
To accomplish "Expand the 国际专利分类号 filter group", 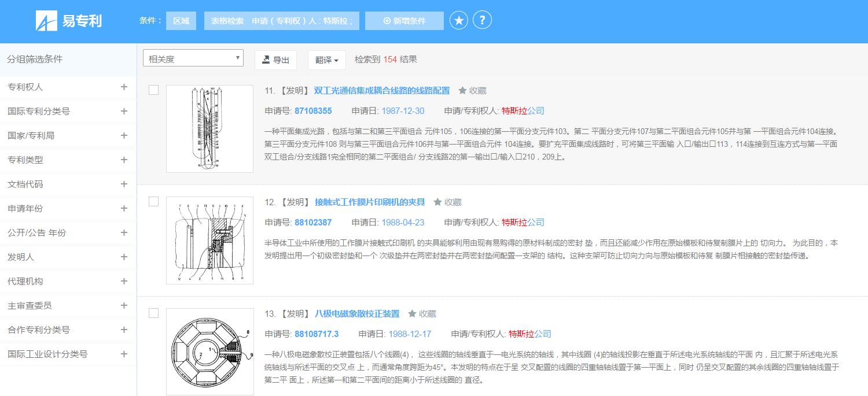I will [124, 112].
